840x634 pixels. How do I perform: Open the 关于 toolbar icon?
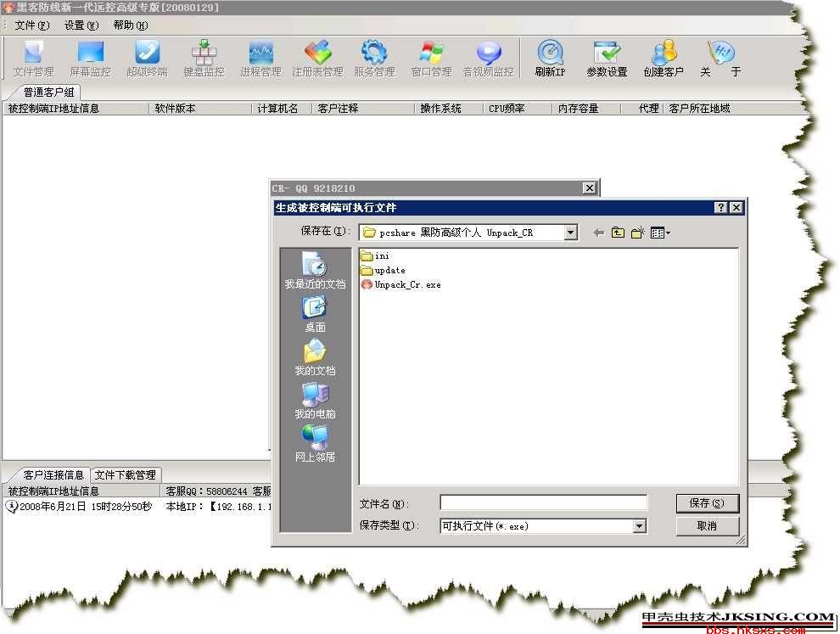click(x=720, y=57)
